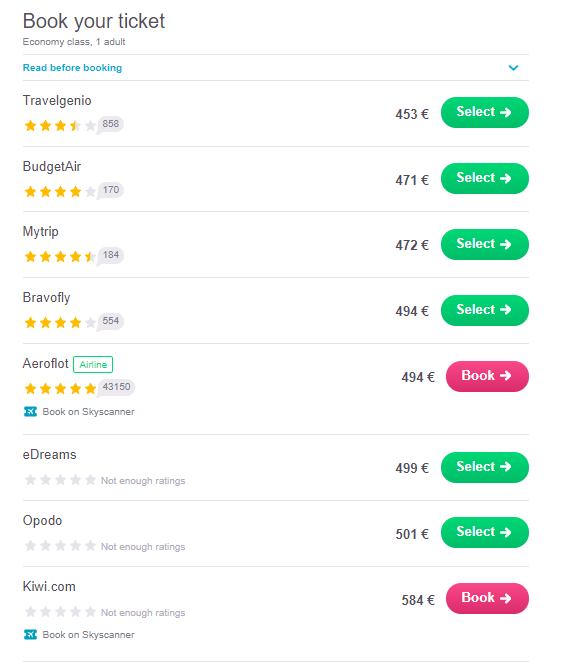Open Mytrip's 184 reviews bubble

[x=110, y=255]
